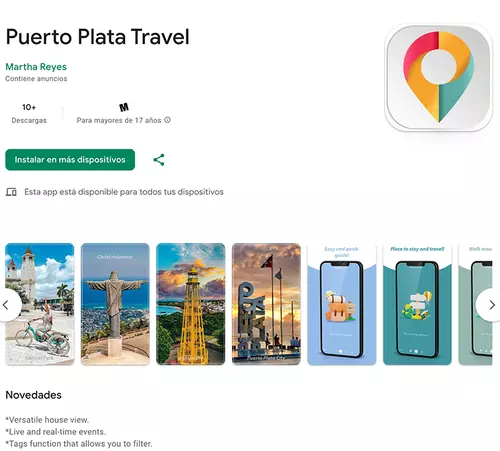Open the age rating info icon
This screenshot has height=451, width=500.
point(167,120)
